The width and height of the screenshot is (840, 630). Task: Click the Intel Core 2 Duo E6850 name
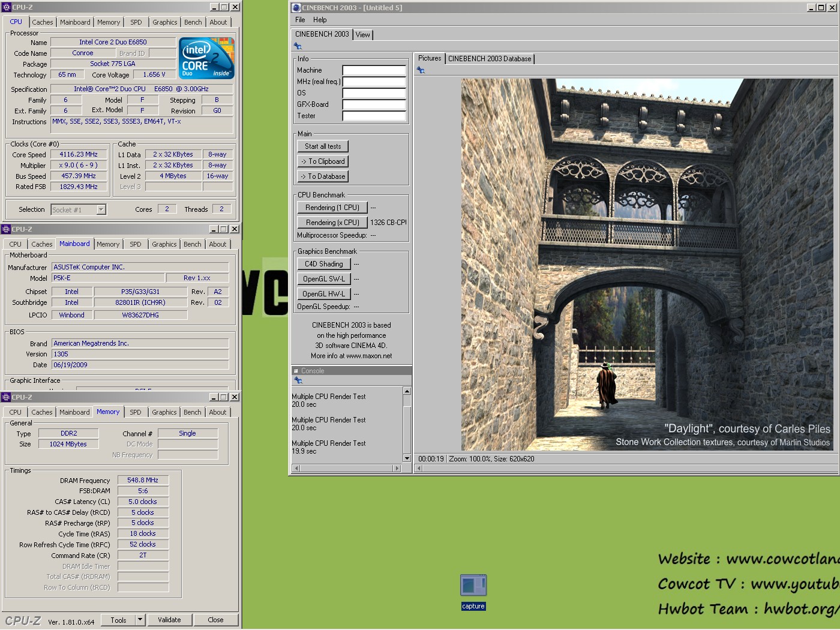coord(113,42)
